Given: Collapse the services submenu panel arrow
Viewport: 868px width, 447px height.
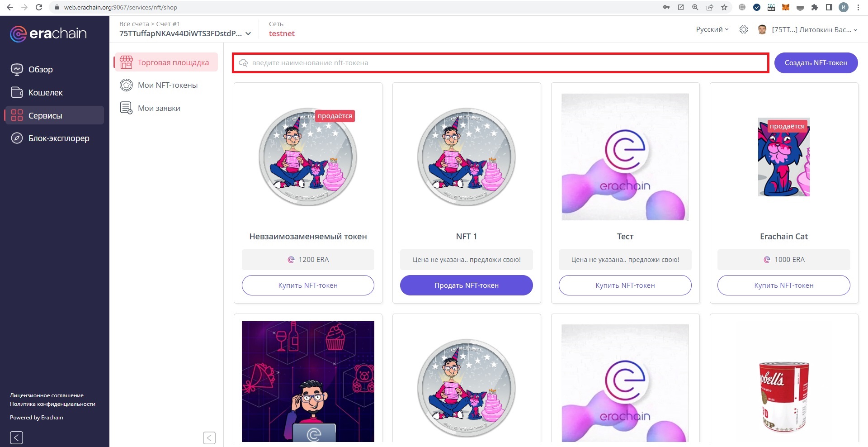Looking at the screenshot, I should click(209, 437).
